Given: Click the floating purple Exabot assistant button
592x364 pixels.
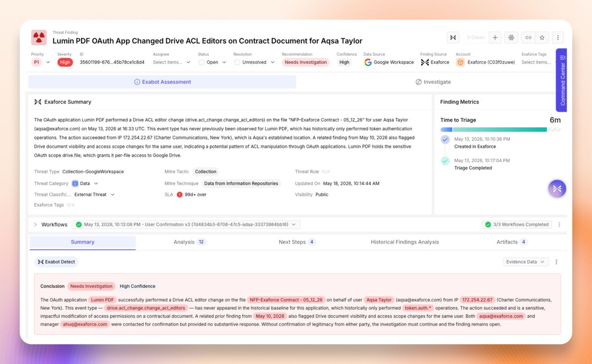Looking at the screenshot, I should 557,188.
